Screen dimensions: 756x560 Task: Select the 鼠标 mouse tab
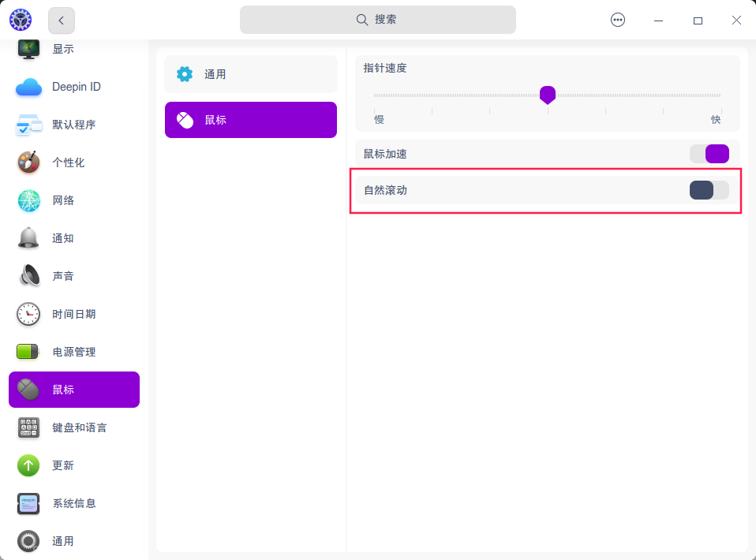click(250, 119)
